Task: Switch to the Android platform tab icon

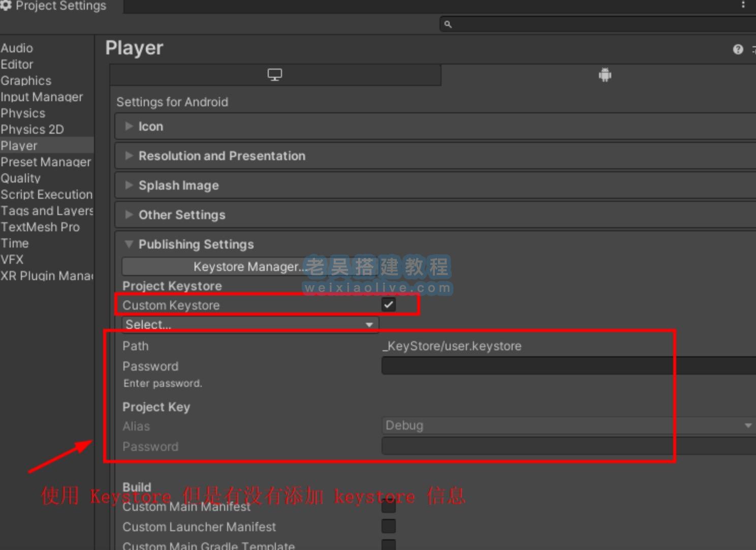Action: (x=605, y=74)
